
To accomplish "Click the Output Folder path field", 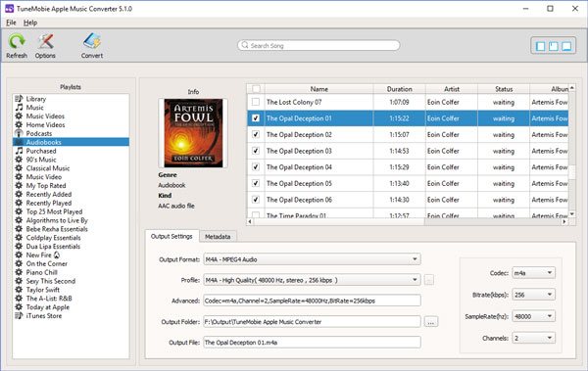I will coord(312,321).
